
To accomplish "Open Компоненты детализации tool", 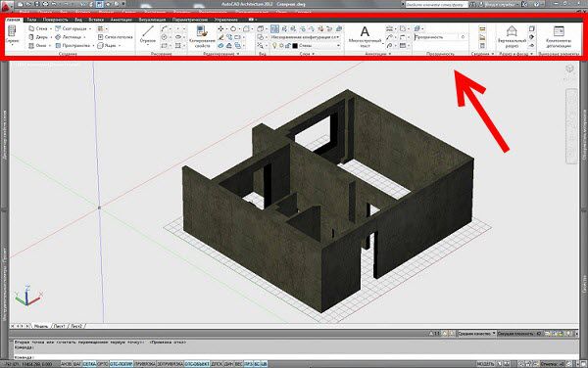I will [559, 36].
